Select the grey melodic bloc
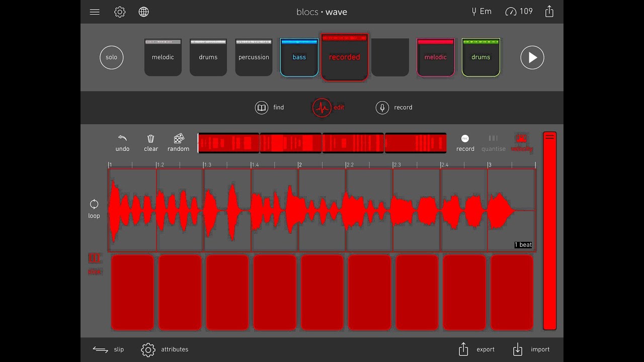 [163, 57]
